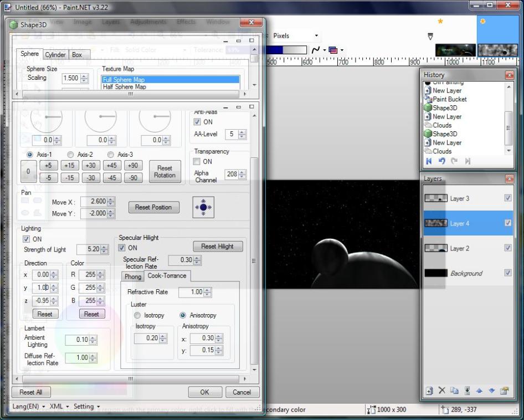524x420 pixels.
Task: Click the pan direction pad icon
Action: tap(203, 207)
